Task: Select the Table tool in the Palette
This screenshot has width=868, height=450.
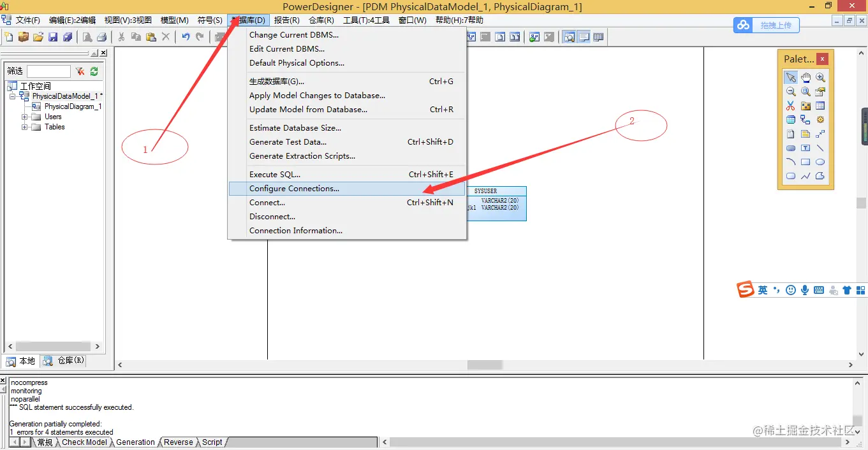Action: coord(820,105)
